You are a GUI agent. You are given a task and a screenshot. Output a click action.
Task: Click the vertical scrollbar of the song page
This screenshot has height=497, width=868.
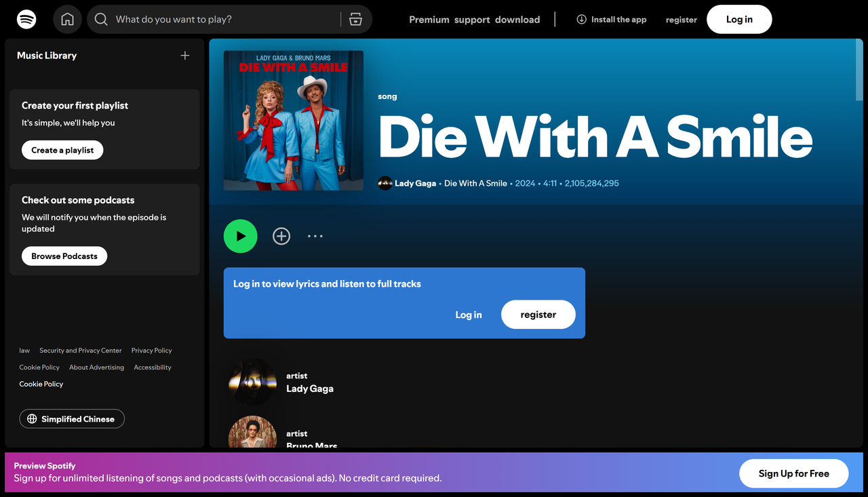click(860, 71)
